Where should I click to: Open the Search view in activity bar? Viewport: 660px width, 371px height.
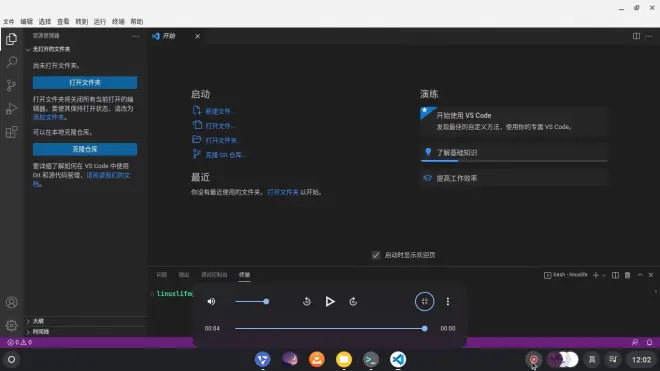pyautogui.click(x=11, y=62)
